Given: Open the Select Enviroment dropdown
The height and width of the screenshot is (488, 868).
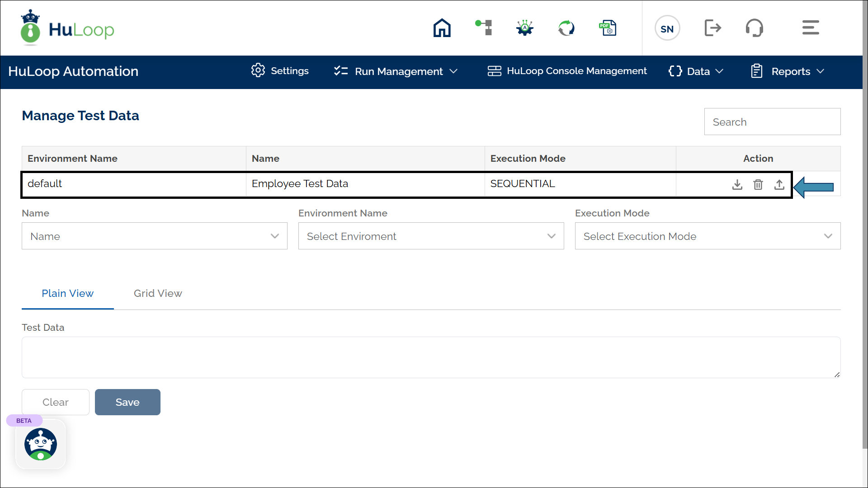Looking at the screenshot, I should [x=431, y=236].
